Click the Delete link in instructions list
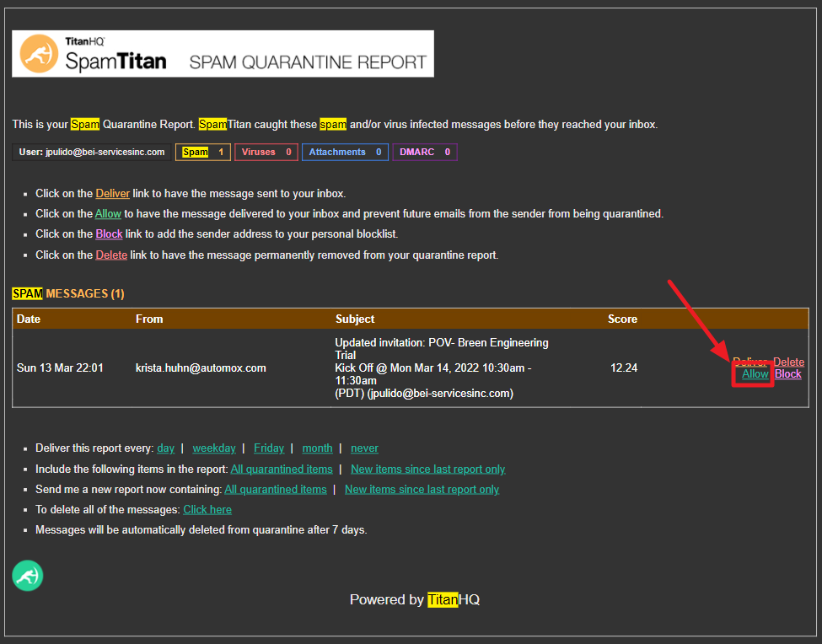 click(x=111, y=255)
